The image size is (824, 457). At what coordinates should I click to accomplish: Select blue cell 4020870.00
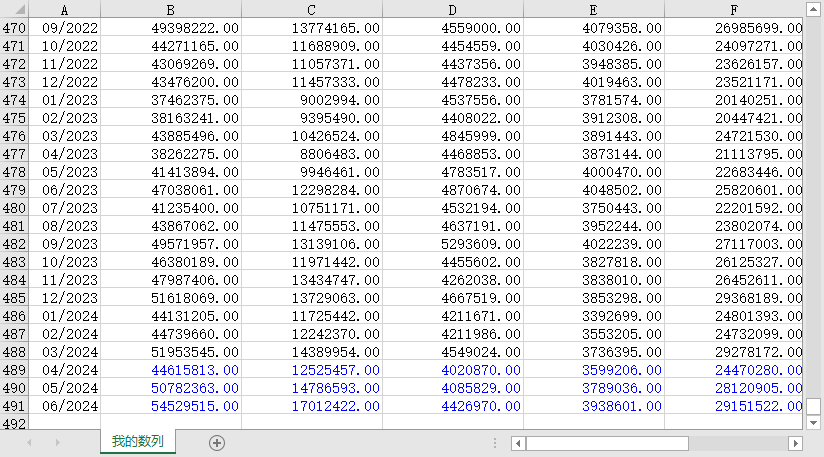452,370
